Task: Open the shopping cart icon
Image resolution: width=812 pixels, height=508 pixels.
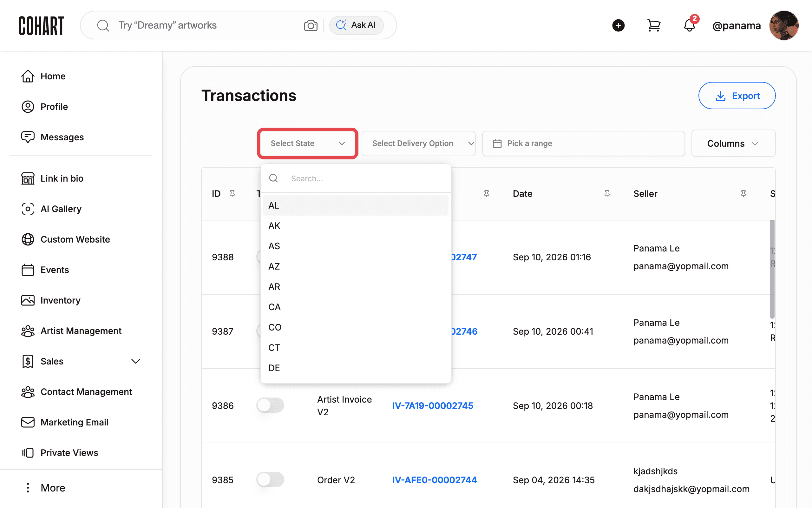Action: coord(654,25)
